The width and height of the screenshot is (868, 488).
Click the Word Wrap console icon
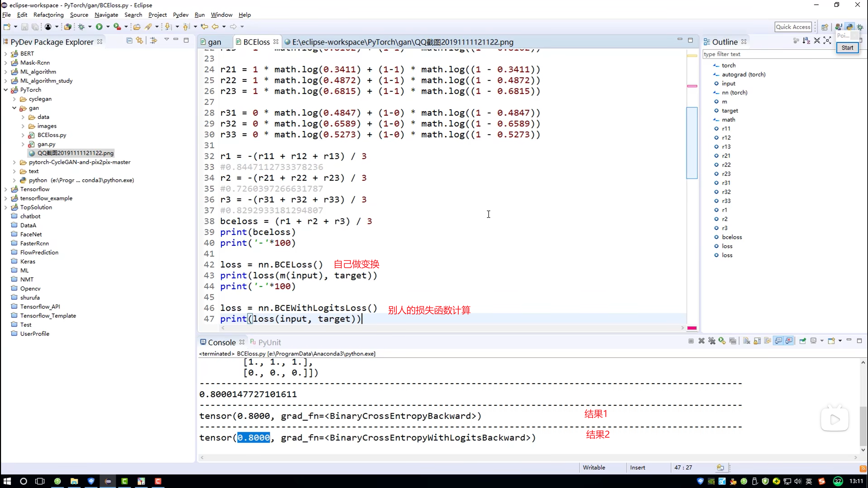[x=768, y=341]
